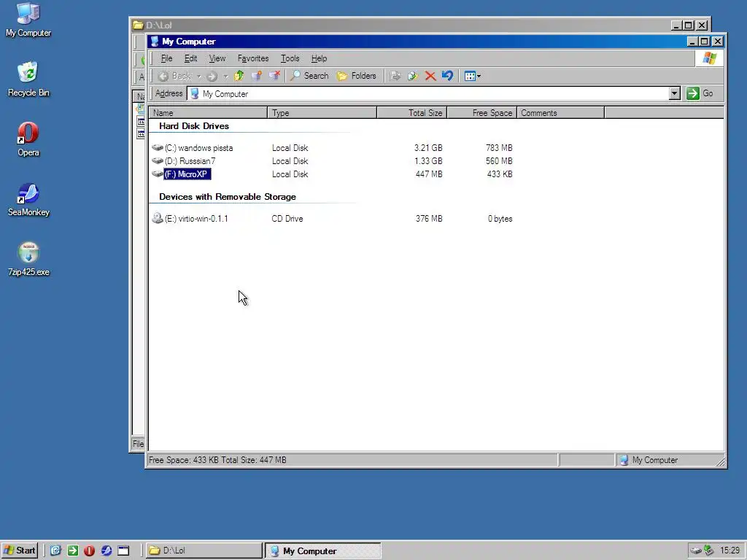Click the blue Undo arrow icon
The width and height of the screenshot is (747, 560).
pyautogui.click(x=447, y=76)
